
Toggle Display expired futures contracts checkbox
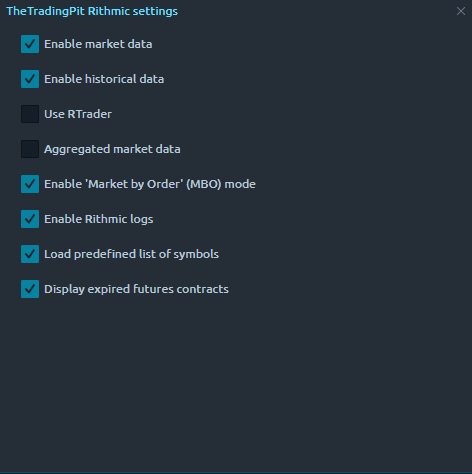click(30, 289)
